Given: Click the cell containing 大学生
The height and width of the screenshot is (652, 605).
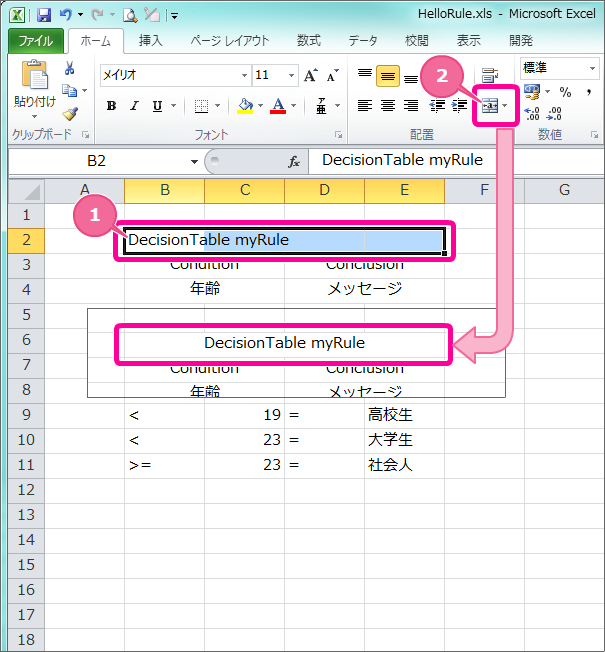Looking at the screenshot, I should tap(404, 440).
